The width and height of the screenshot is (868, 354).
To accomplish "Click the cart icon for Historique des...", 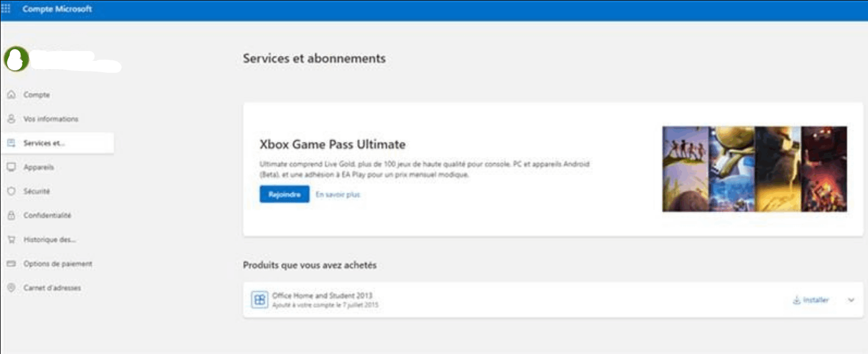I will tap(11, 240).
